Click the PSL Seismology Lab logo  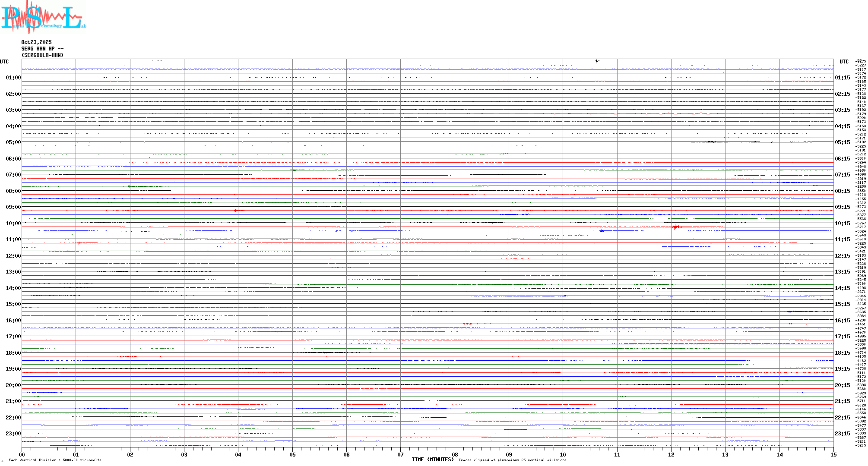pos(43,17)
